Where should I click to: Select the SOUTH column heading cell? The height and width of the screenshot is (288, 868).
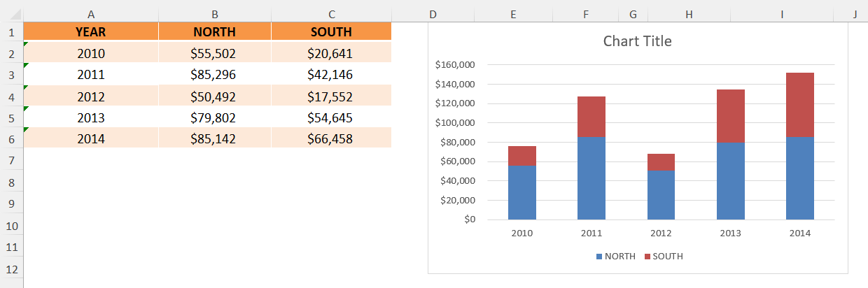coord(331,31)
